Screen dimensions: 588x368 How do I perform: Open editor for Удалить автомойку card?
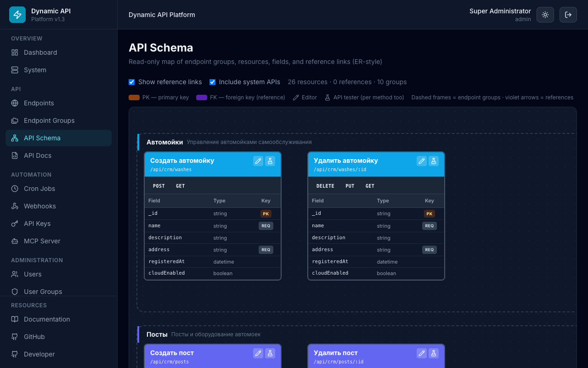point(422,161)
